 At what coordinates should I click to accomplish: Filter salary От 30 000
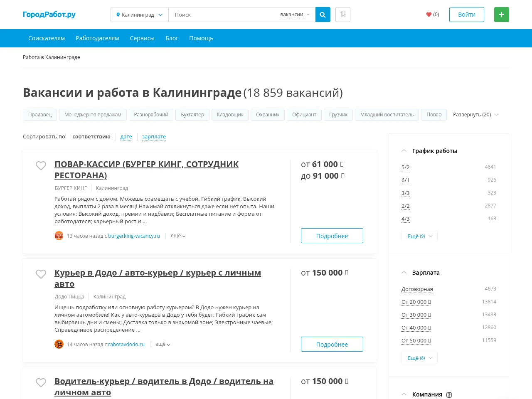(416, 315)
